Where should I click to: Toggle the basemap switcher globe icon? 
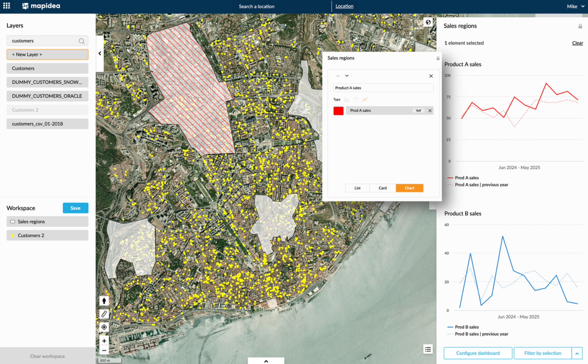point(428,22)
